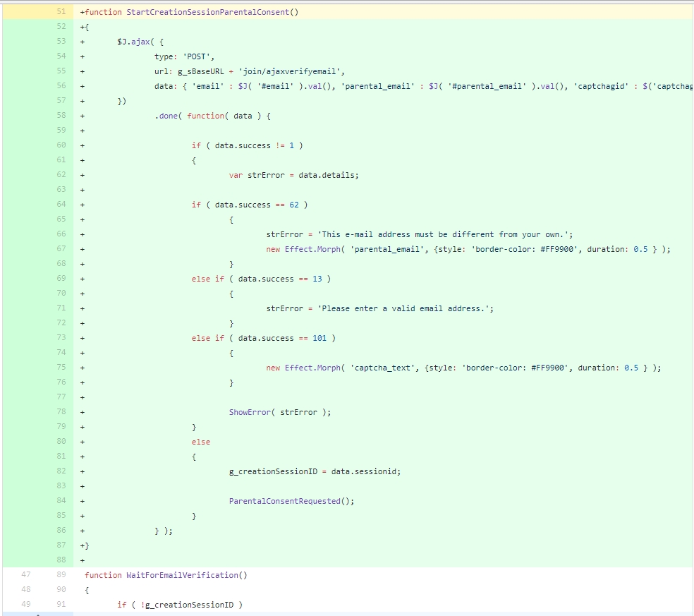
Task: Click the .done( callback text
Action: click(168, 116)
